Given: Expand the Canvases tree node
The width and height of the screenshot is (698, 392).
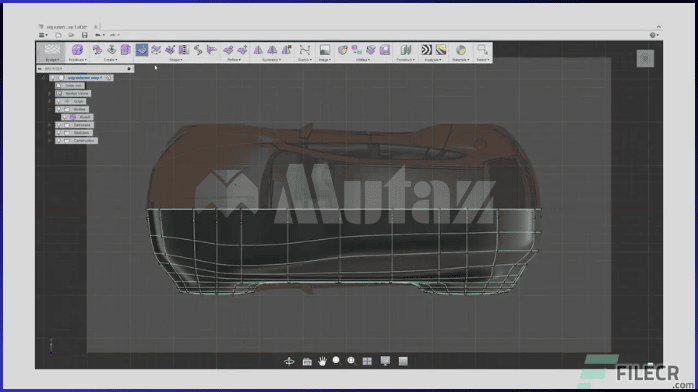Looking at the screenshot, I should (x=49, y=125).
